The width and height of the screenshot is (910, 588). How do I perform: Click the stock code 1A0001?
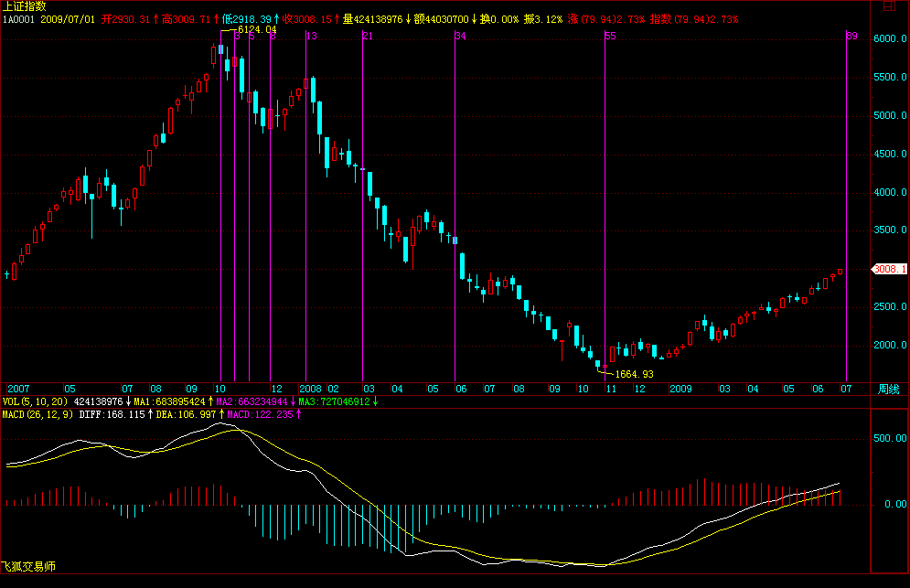(x=18, y=19)
